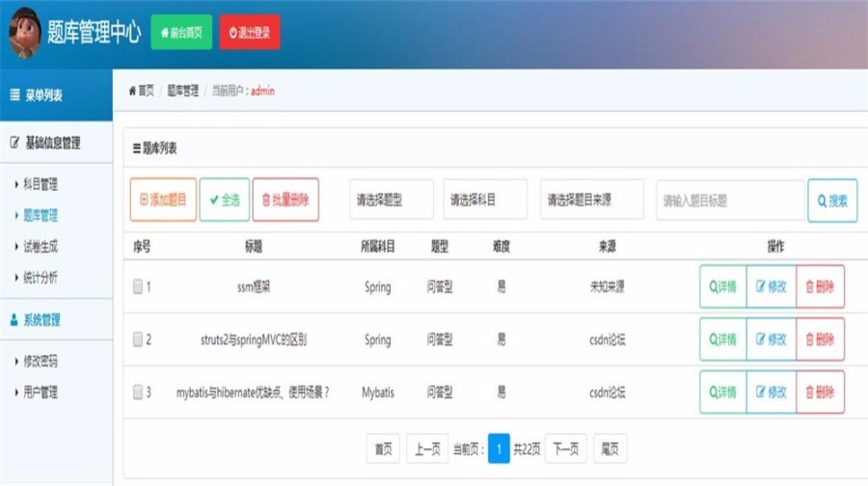Screen dimensions: 868x486
Task: Click the 请输入题目标题 search field
Action: (730, 201)
